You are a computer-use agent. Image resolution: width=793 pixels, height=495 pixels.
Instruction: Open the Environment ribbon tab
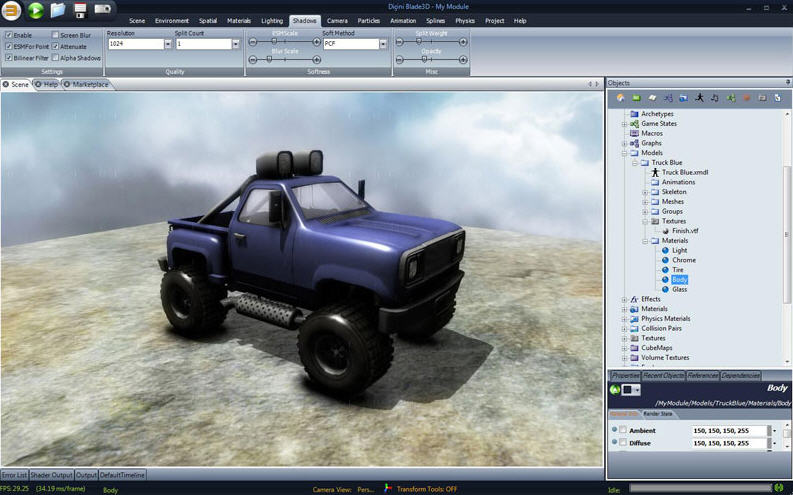172,21
